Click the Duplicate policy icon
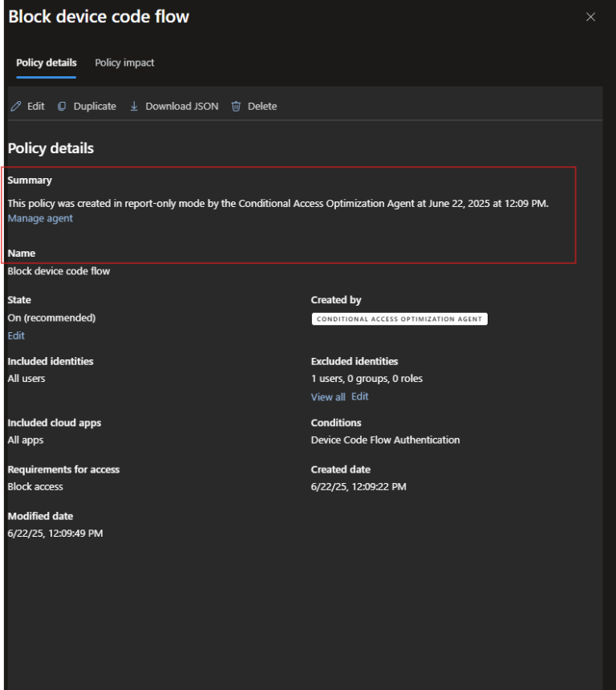 pyautogui.click(x=62, y=105)
